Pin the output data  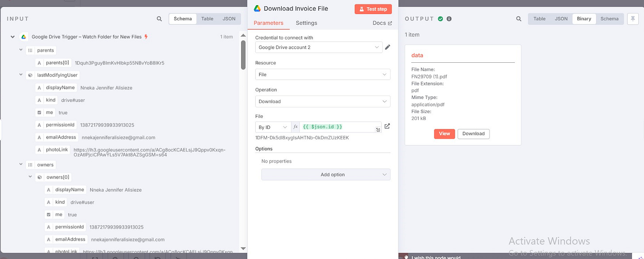point(632,19)
